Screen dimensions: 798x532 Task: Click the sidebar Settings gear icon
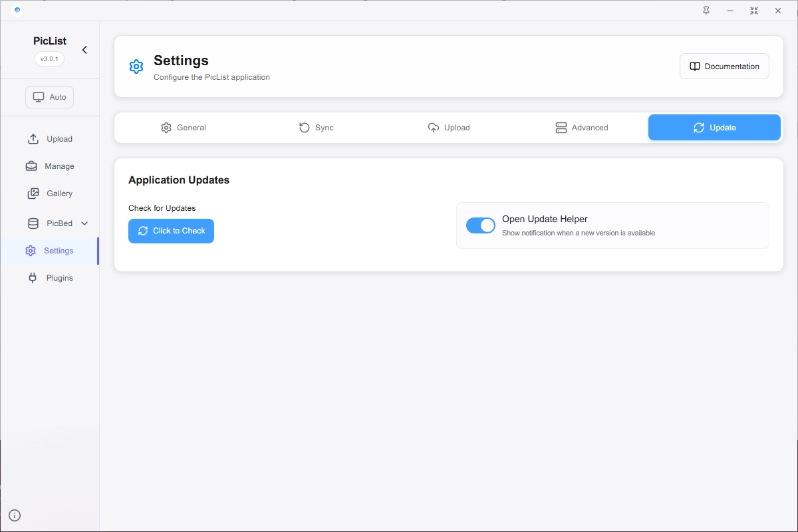pos(31,251)
